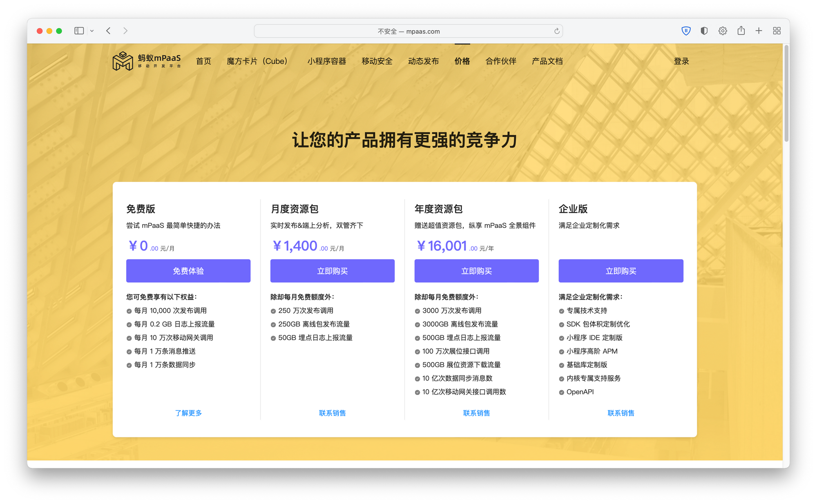The image size is (817, 504).
Task: Go back with the back arrow
Action: pos(108,31)
